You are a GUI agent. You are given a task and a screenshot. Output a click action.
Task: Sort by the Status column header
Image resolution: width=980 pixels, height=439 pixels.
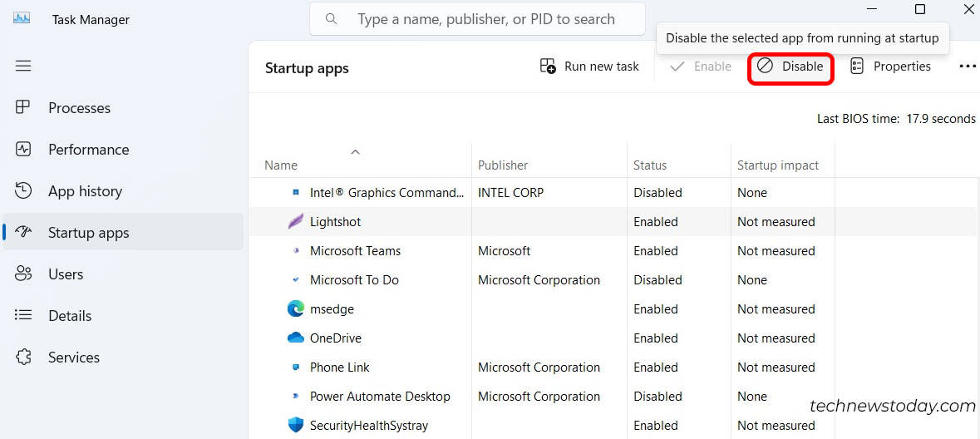(x=650, y=165)
